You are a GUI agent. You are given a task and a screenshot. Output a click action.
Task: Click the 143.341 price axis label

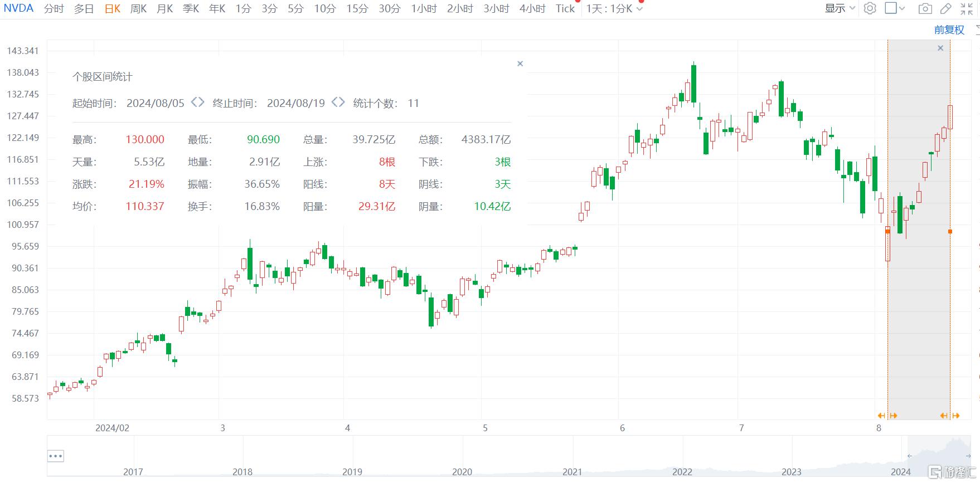tap(23, 51)
